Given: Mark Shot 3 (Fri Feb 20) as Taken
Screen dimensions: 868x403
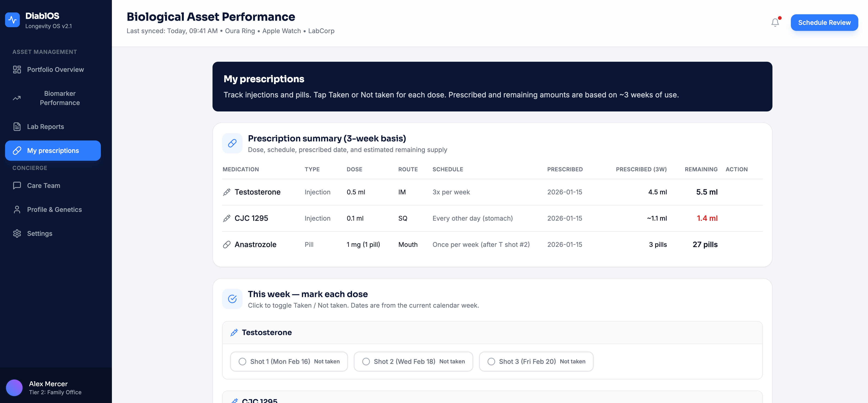Looking at the screenshot, I should [x=536, y=361].
